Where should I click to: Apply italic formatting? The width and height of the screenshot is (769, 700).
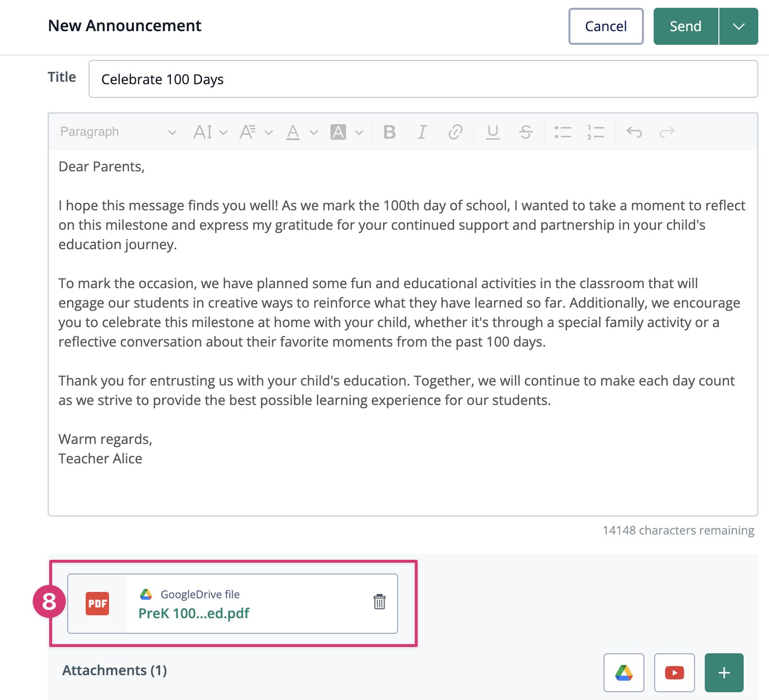pos(422,132)
